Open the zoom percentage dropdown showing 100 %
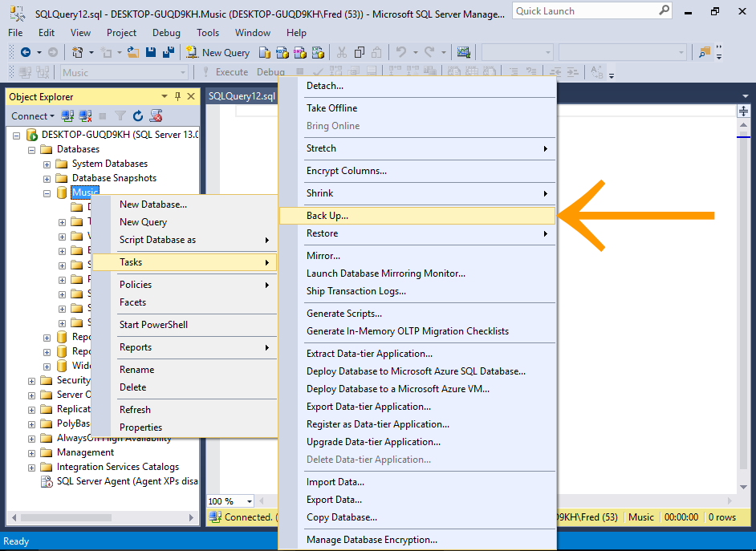 pos(249,501)
